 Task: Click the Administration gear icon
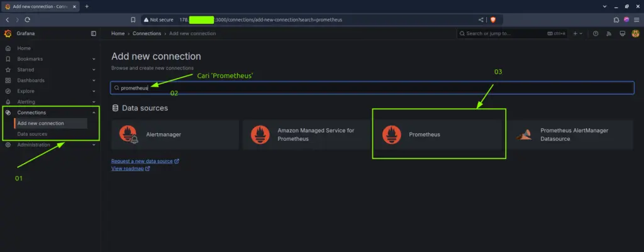[8, 145]
